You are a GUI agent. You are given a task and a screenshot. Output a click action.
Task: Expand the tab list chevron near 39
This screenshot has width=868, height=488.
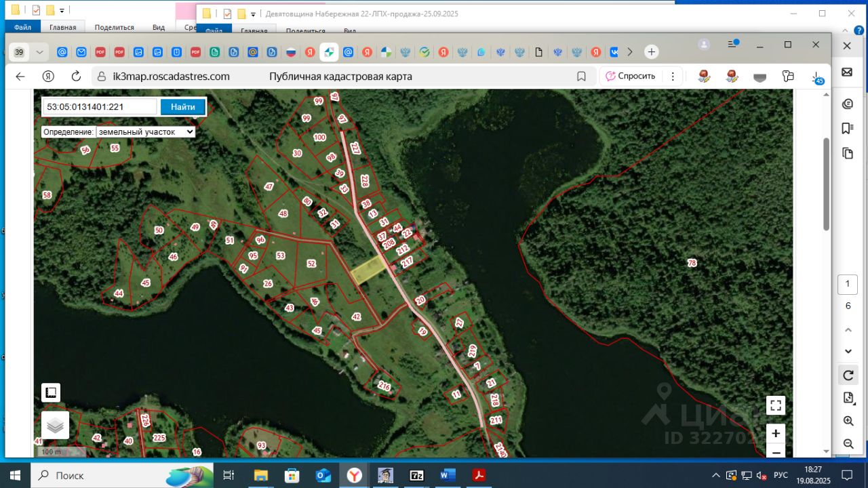[39, 52]
